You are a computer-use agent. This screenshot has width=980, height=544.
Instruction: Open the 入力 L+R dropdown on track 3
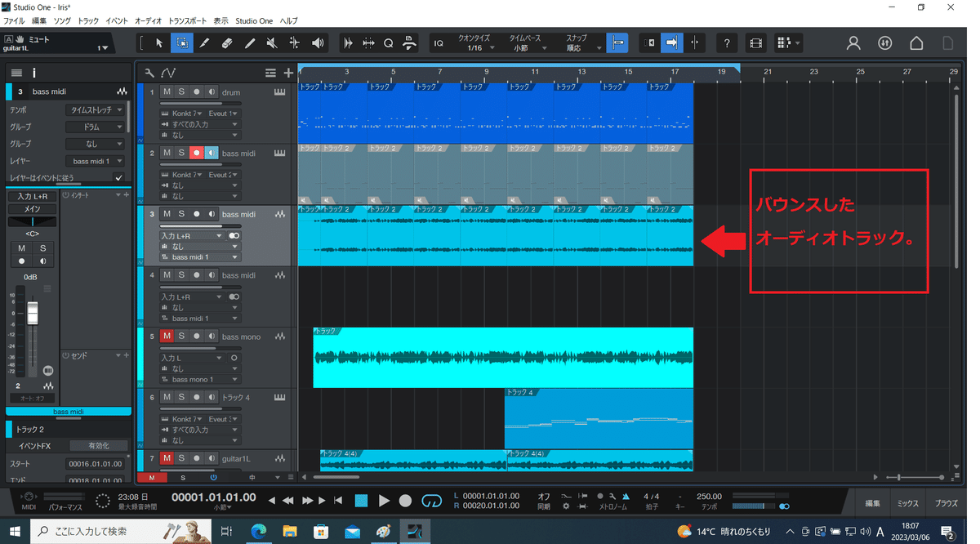192,235
